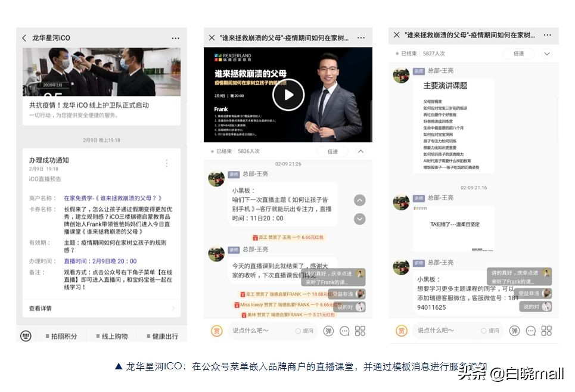Click the up arrow beside the pinned message

click(359, 201)
